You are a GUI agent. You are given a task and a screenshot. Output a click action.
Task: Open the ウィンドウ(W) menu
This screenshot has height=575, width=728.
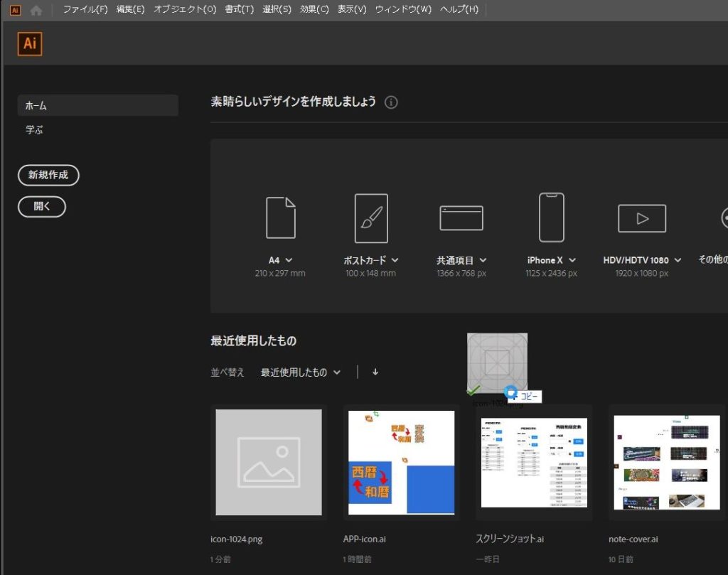click(x=403, y=10)
